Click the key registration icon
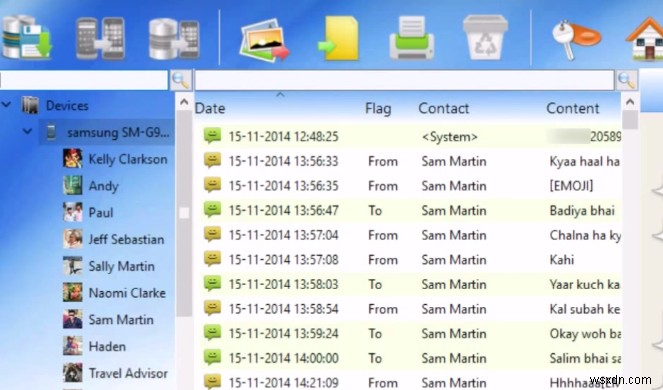Viewport: 663px width, 390px height. pyautogui.click(x=576, y=40)
